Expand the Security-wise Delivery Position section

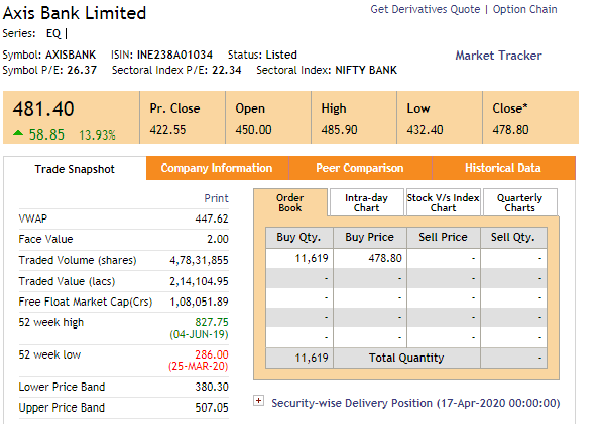pos(258,402)
